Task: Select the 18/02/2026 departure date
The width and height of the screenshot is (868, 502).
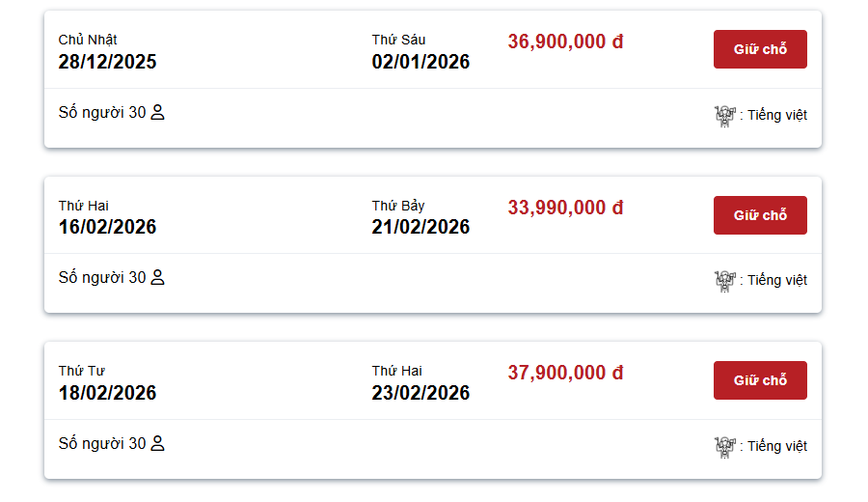Action: [107, 393]
